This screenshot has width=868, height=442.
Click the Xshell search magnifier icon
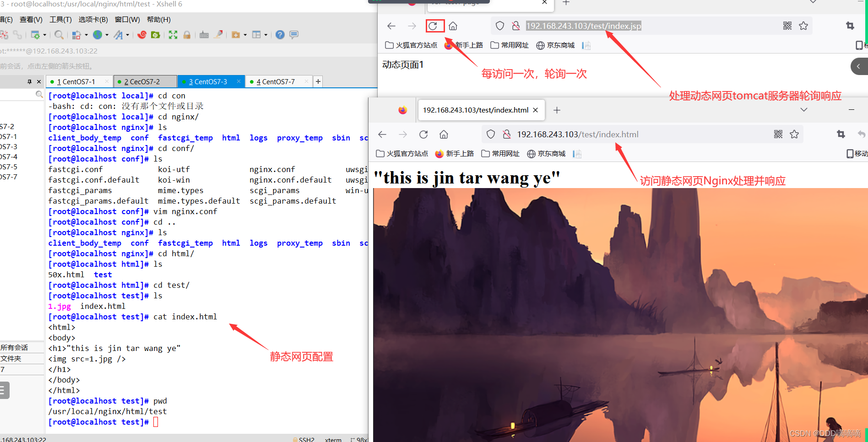[59, 35]
